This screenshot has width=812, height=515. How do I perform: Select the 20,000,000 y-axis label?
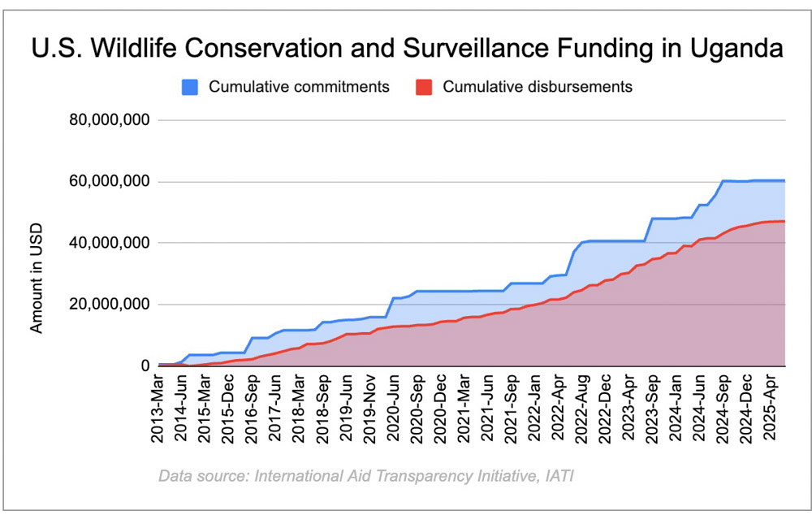click(110, 305)
